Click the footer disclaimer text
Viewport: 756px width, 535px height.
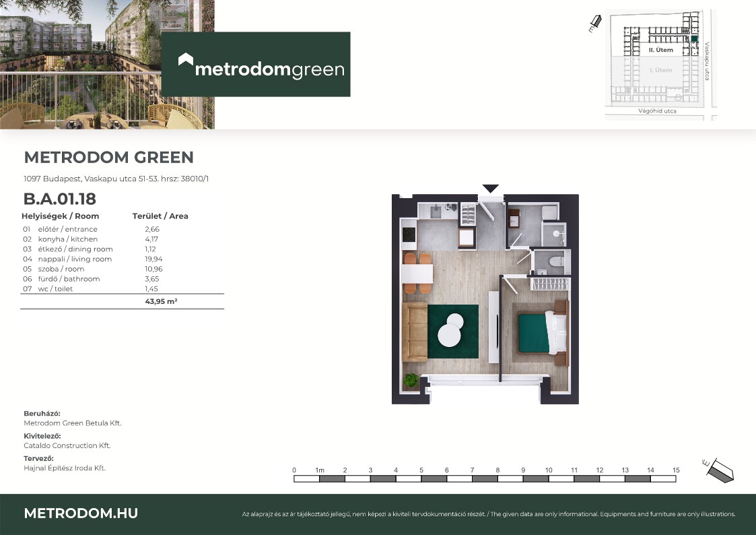[489, 514]
